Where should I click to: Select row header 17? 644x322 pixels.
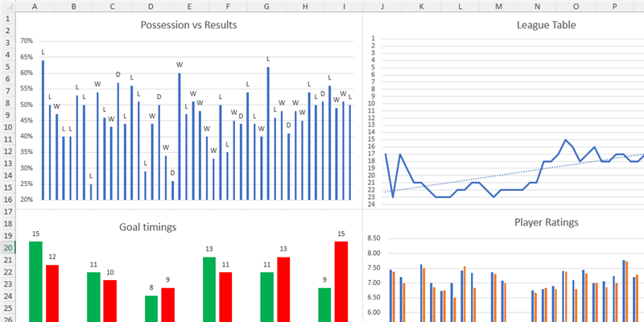(x=7, y=212)
